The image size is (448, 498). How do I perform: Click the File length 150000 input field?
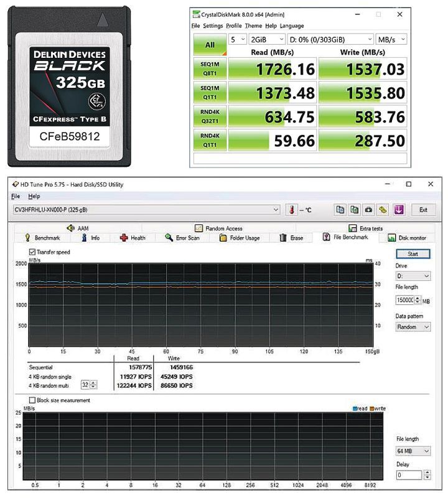(x=405, y=300)
